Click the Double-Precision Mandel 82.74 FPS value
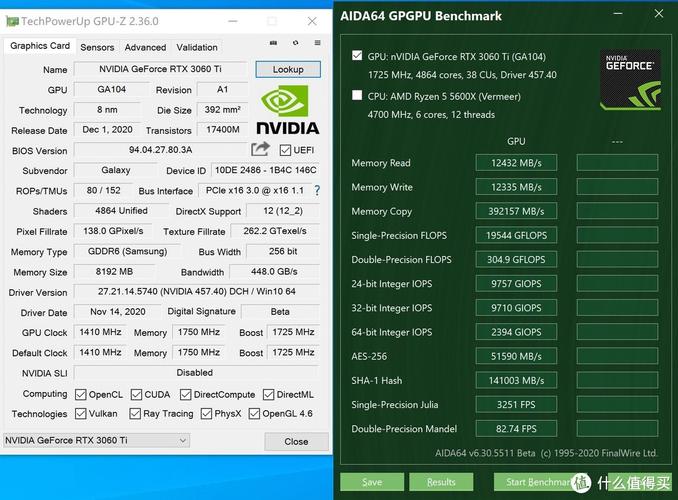Viewport: 678px width, 500px height. point(516,429)
